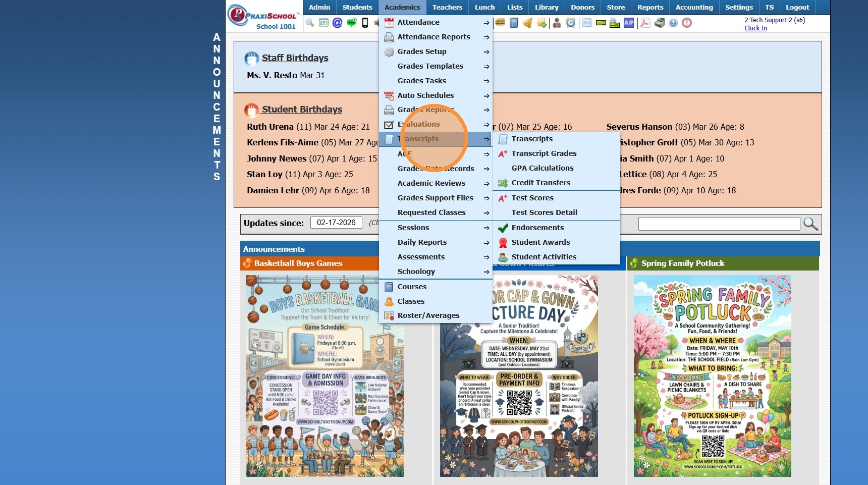Open the Students menu in the top bar
Image resolution: width=868 pixels, height=485 pixels.
click(x=357, y=7)
